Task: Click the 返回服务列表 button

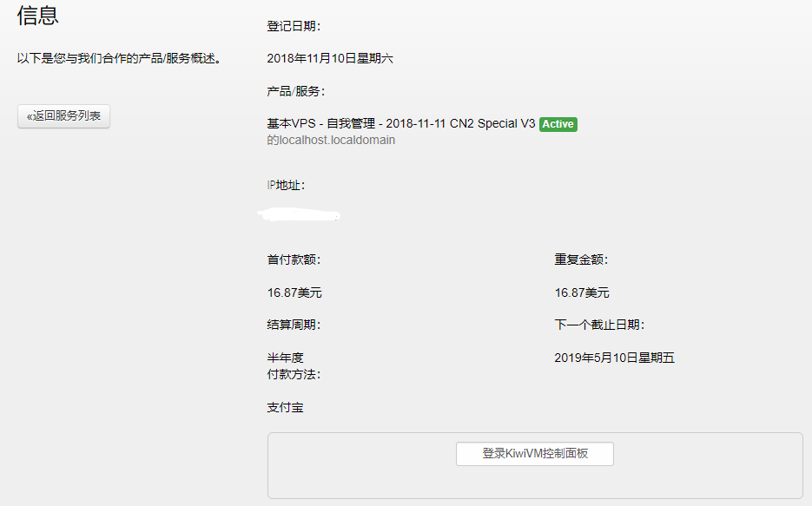Action: pos(63,116)
